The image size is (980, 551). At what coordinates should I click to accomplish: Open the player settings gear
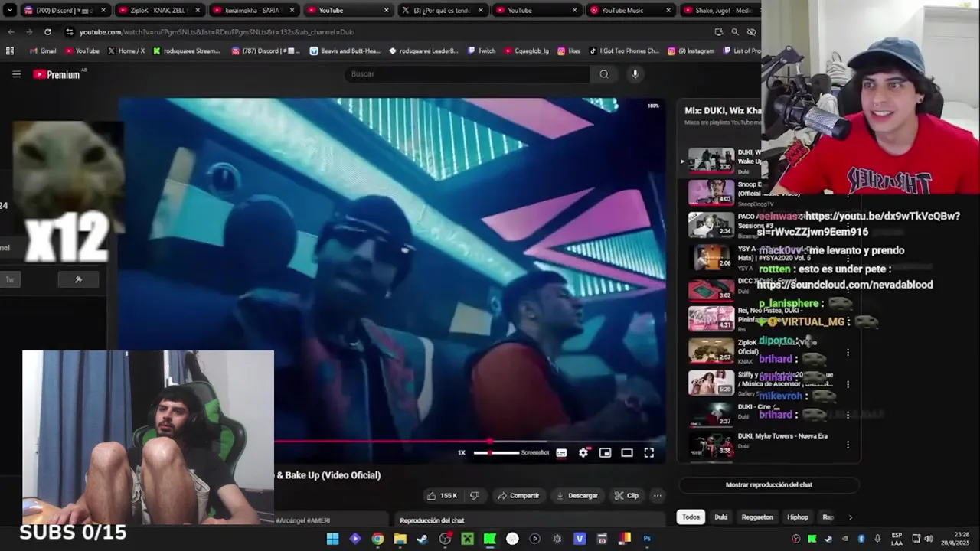583,453
